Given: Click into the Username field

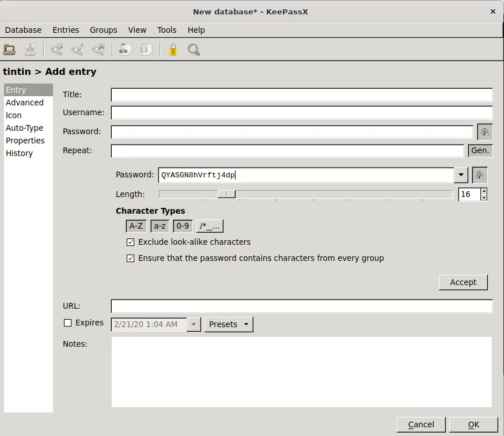Looking at the screenshot, I should 302,113.
